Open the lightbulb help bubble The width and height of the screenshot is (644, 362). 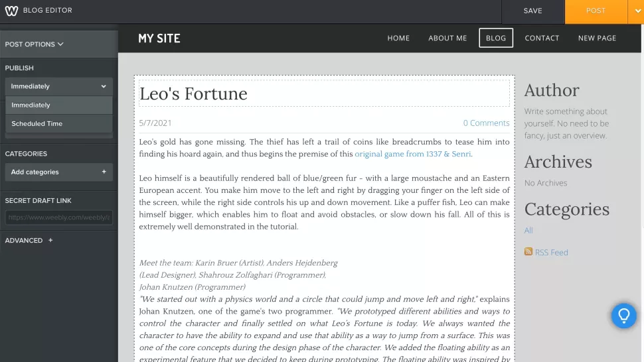pyautogui.click(x=623, y=316)
